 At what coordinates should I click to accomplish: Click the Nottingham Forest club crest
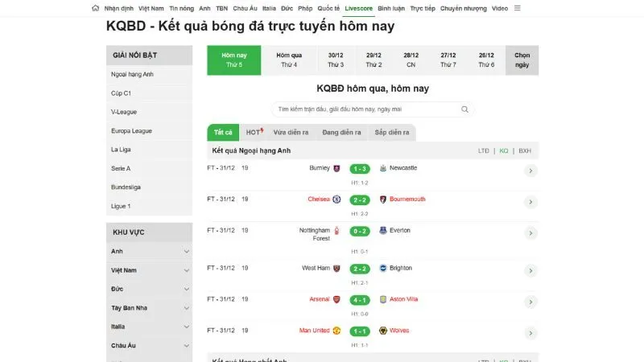point(336,231)
